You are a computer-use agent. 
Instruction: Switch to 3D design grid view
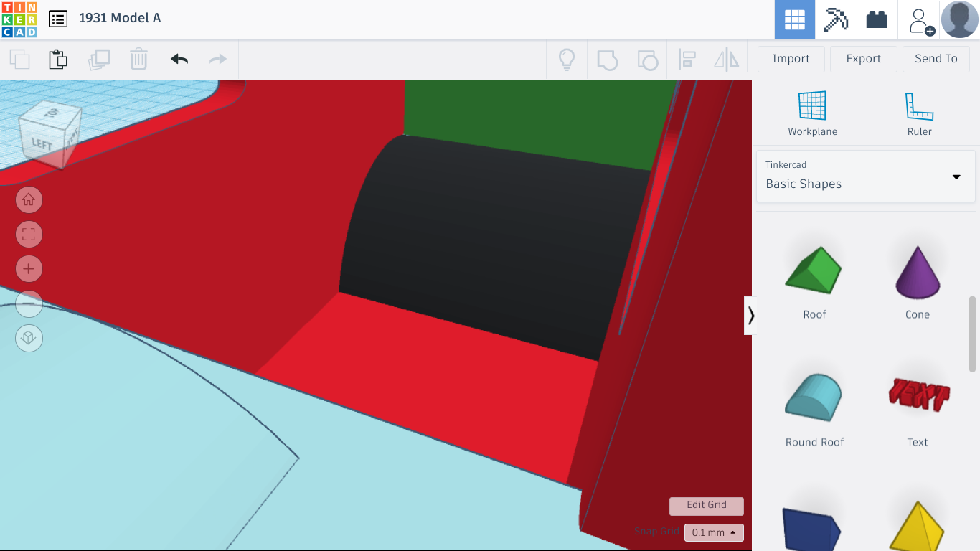coord(795,19)
